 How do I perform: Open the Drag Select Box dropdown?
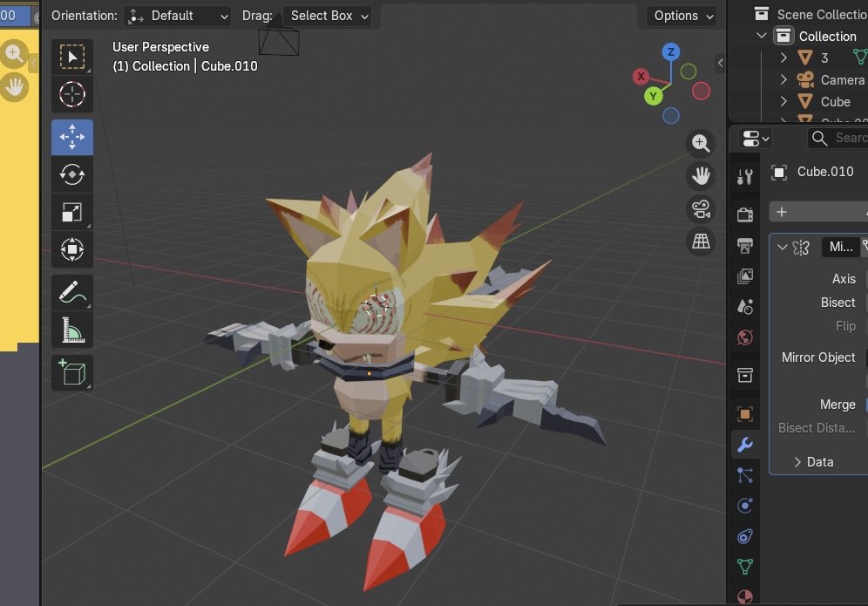point(327,16)
